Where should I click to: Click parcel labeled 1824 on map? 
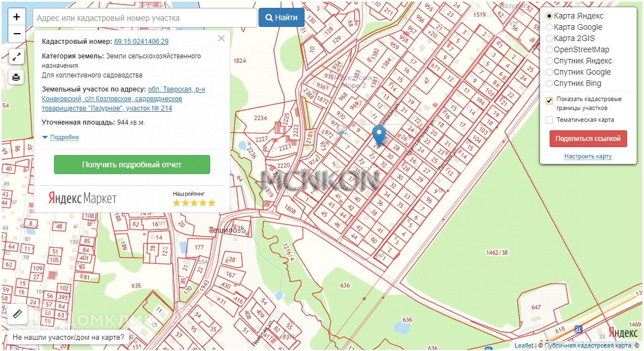coord(239,61)
